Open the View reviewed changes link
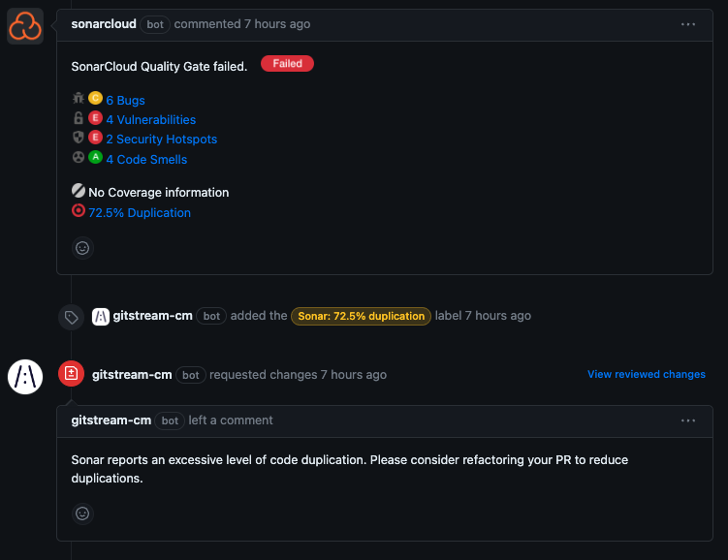The height and width of the screenshot is (560, 728). pos(647,374)
